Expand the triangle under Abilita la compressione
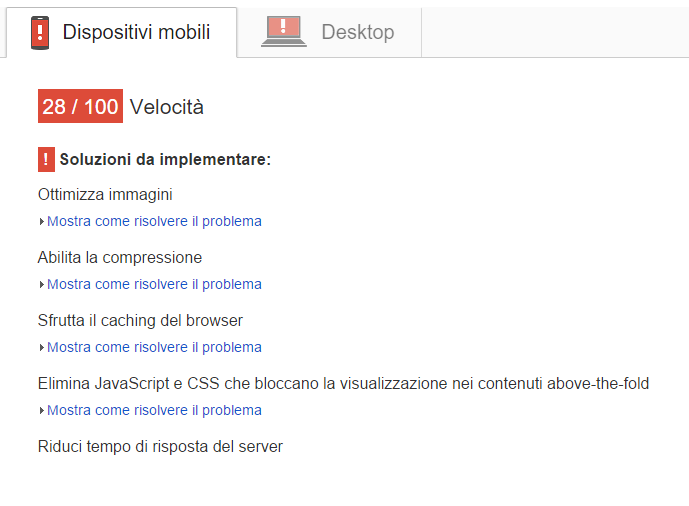The height and width of the screenshot is (506, 689). tap(41, 285)
